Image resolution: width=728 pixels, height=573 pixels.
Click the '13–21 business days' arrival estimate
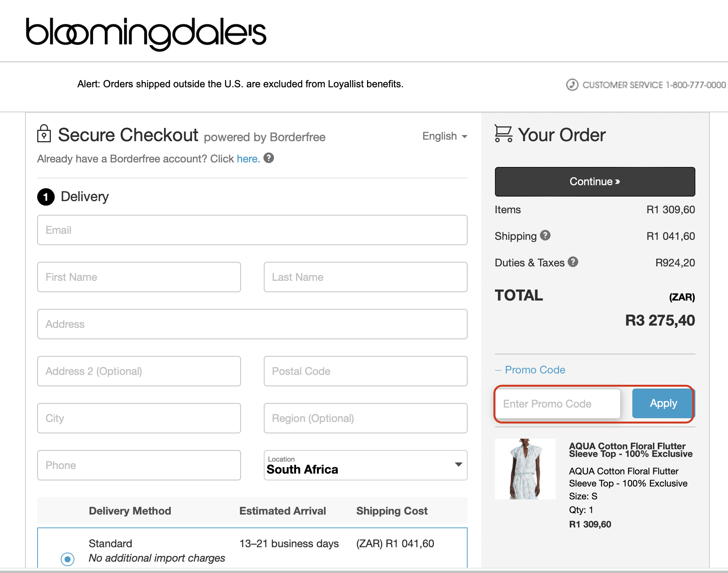289,544
